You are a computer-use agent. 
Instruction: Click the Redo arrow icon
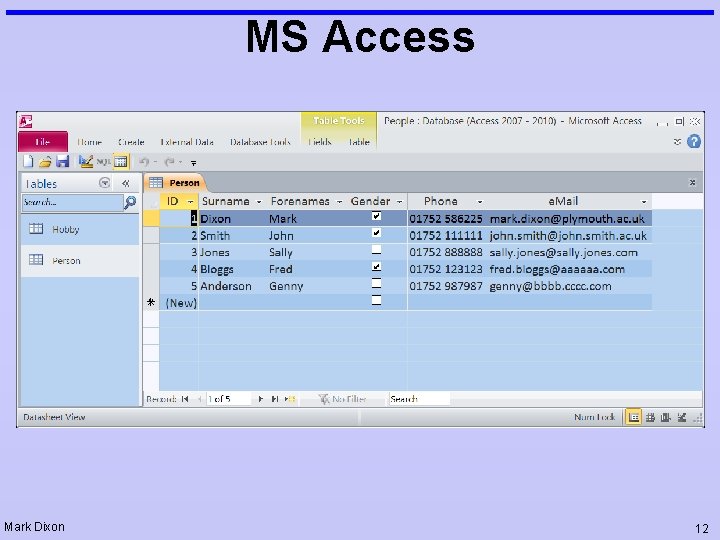tap(169, 162)
